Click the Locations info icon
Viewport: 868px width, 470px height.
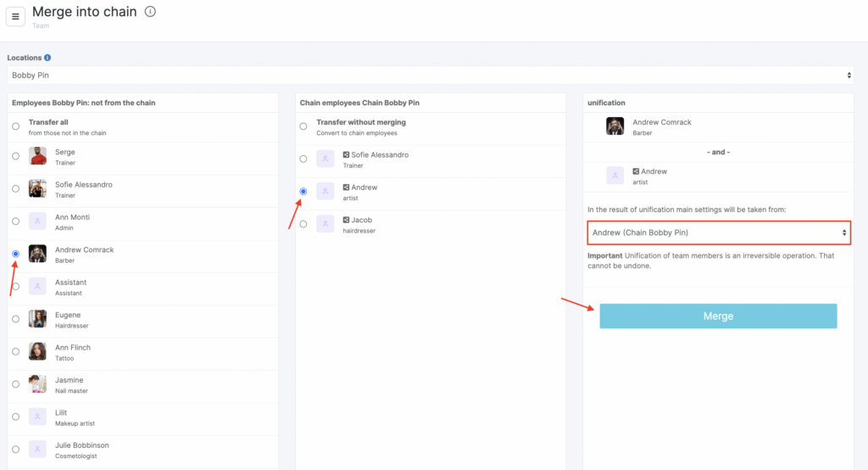pos(47,58)
